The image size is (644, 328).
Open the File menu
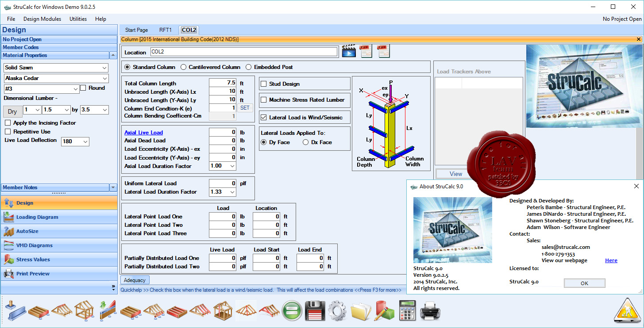point(11,19)
